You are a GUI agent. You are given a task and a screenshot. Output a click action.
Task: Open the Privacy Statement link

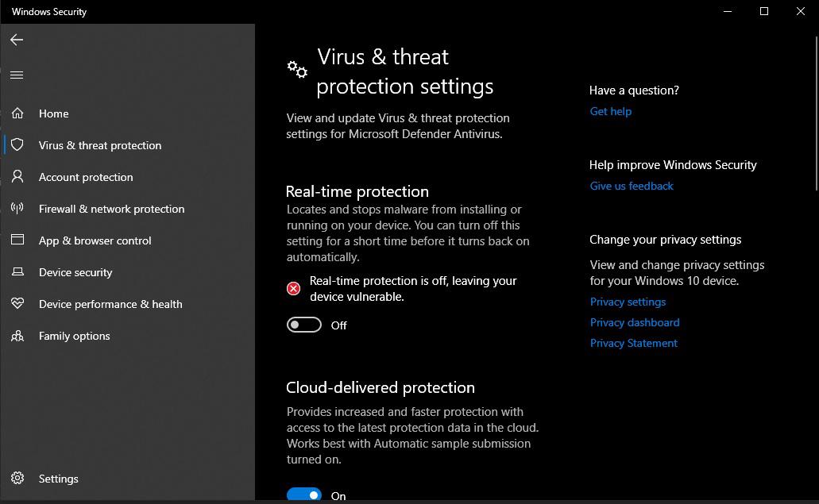[x=633, y=343]
